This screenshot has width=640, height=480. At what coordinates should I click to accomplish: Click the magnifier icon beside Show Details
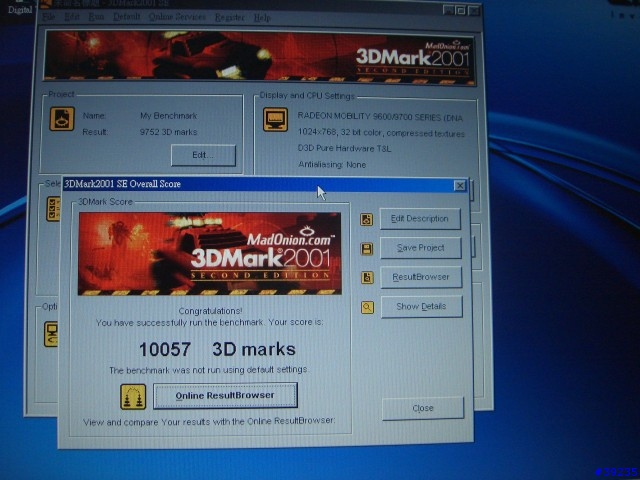click(x=367, y=307)
